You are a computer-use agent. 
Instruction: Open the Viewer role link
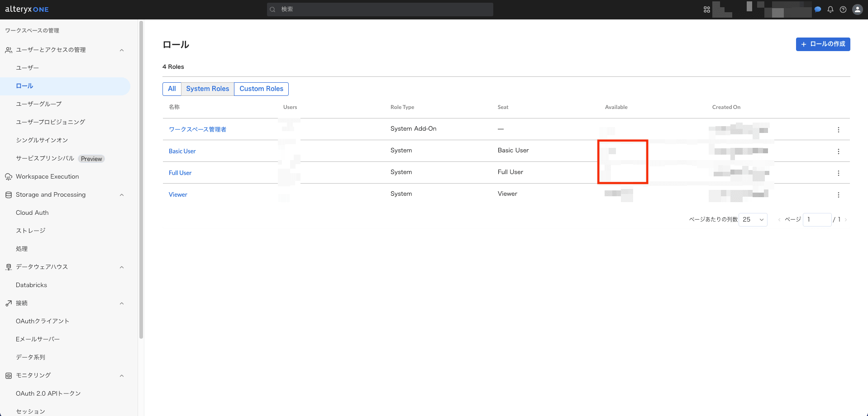[178, 195]
